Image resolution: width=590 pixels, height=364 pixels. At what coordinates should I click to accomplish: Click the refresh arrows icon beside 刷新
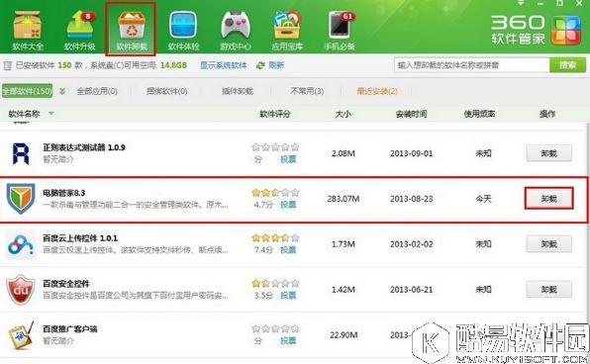[260, 65]
